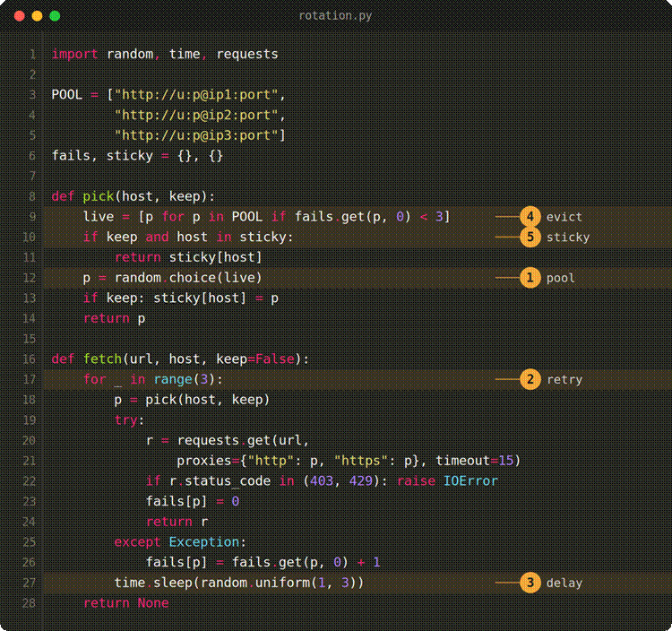The width and height of the screenshot is (672, 631).
Task: Click "time.sleep" call on line 27
Action: 153,583
